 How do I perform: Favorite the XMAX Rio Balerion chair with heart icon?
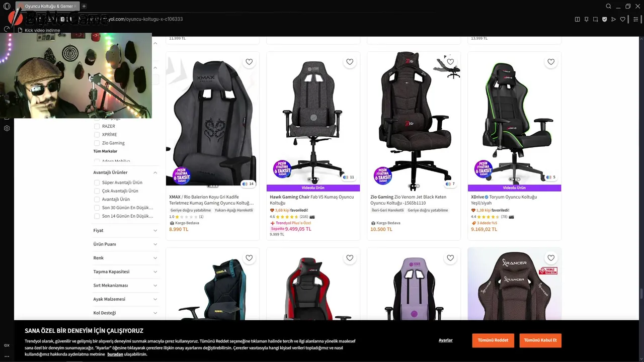pos(249,62)
